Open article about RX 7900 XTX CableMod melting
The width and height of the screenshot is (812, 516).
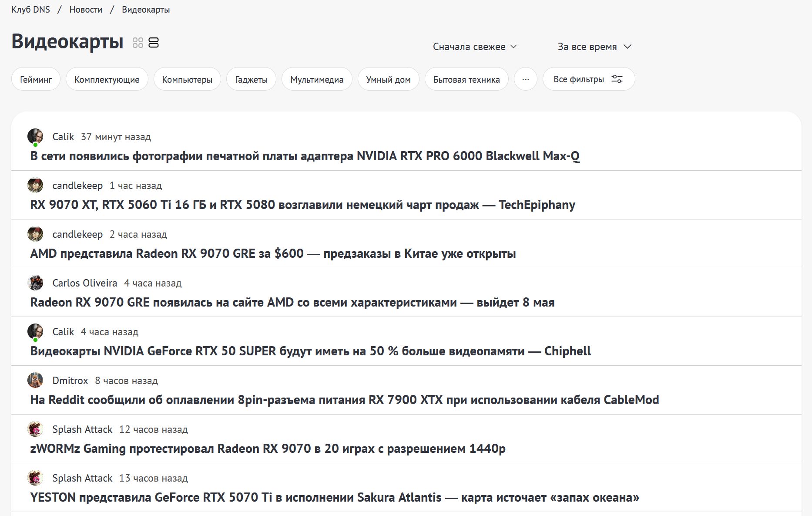tap(345, 400)
